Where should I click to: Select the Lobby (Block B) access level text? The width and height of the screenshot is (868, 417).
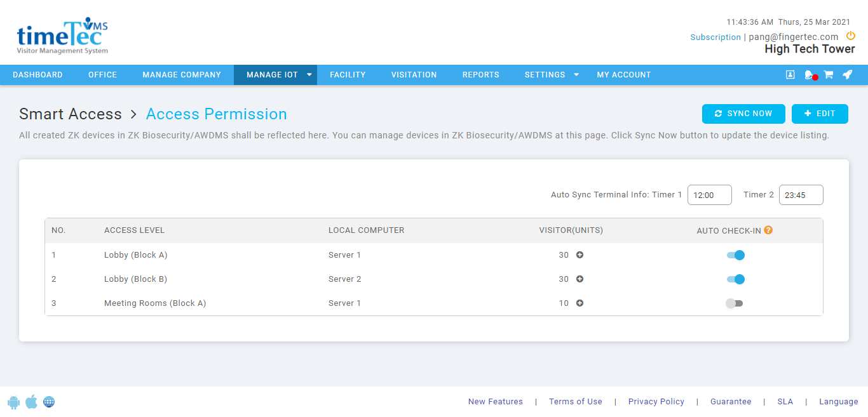135,279
